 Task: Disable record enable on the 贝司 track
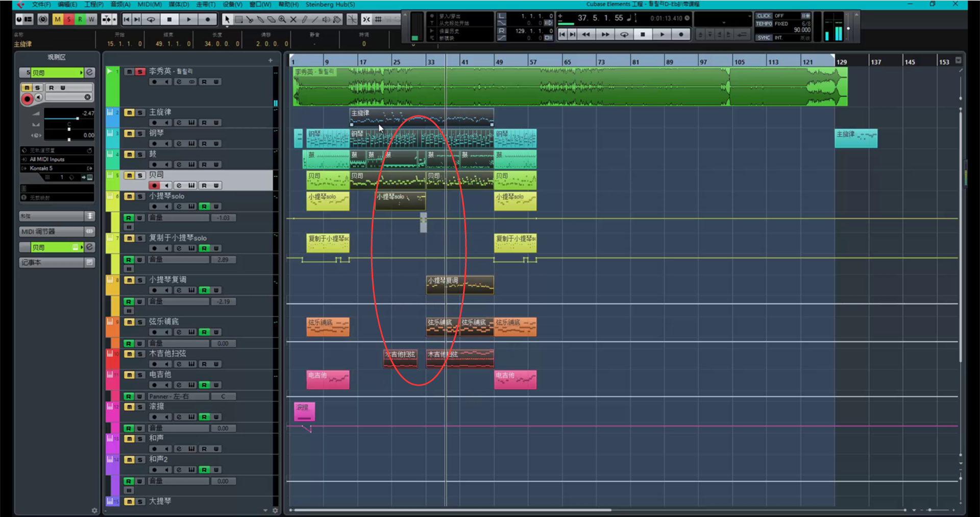[x=154, y=185]
